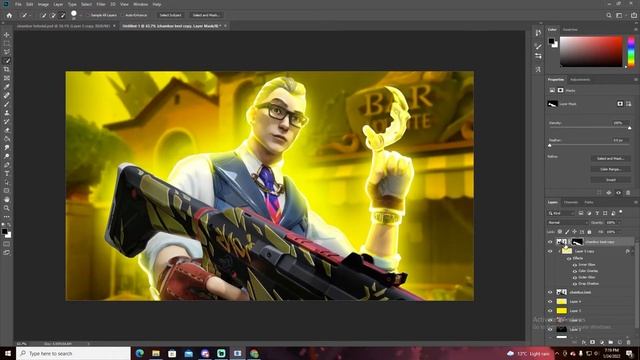Click Create New Group folder icon
The image size is (640, 360).
pos(611,342)
